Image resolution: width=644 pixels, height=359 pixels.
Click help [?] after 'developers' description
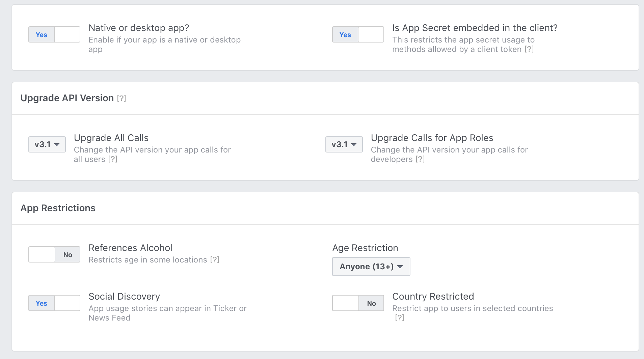pyautogui.click(x=420, y=159)
